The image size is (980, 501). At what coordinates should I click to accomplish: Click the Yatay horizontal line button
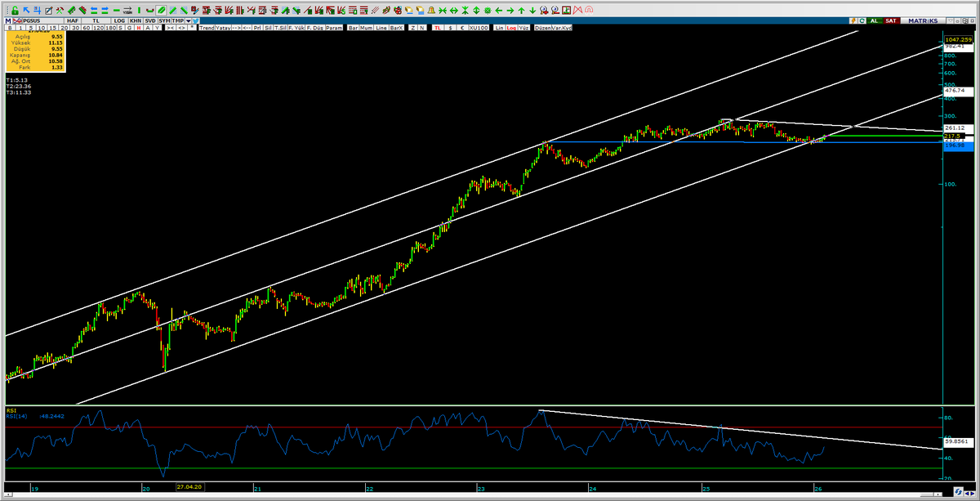pyautogui.click(x=223, y=28)
